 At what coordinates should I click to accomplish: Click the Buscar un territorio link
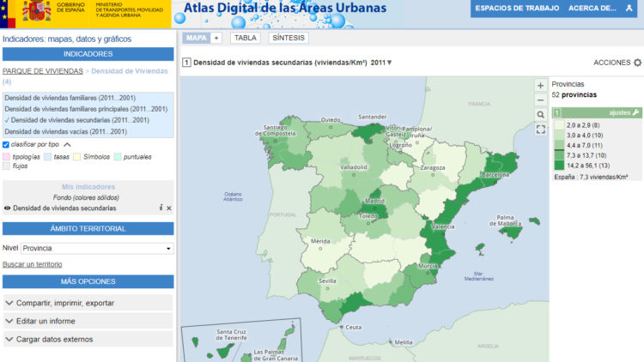(32, 264)
